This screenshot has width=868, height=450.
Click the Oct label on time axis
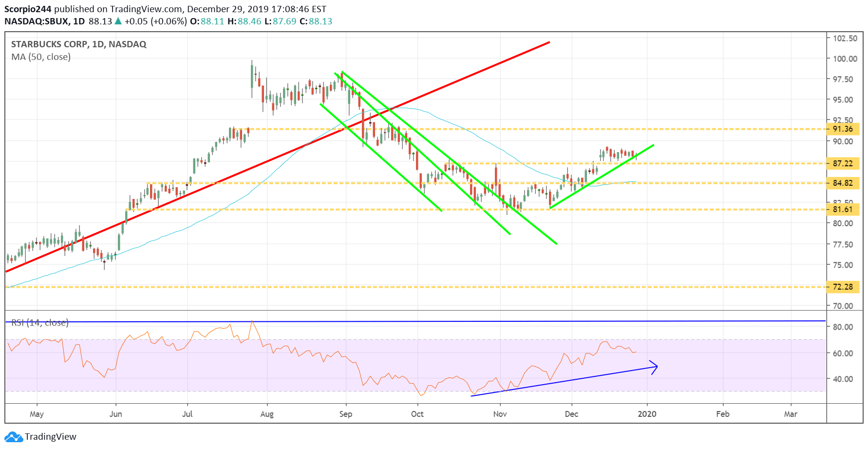pyautogui.click(x=417, y=414)
